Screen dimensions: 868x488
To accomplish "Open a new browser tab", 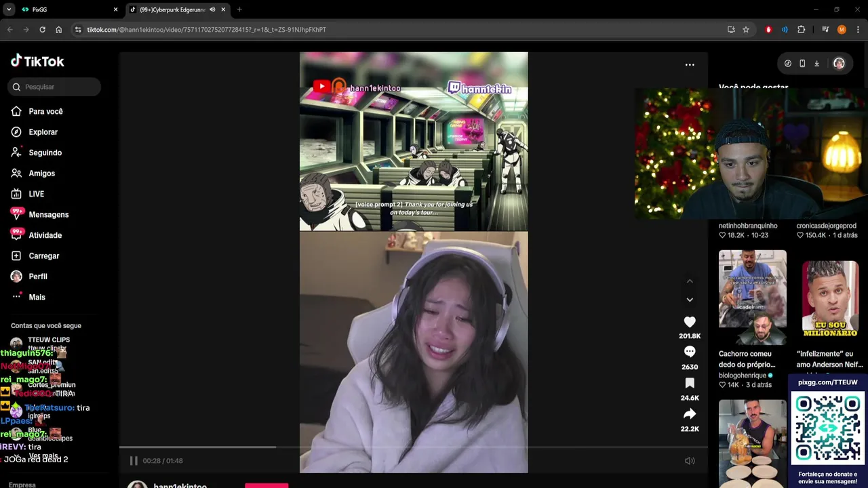I will coord(239,9).
